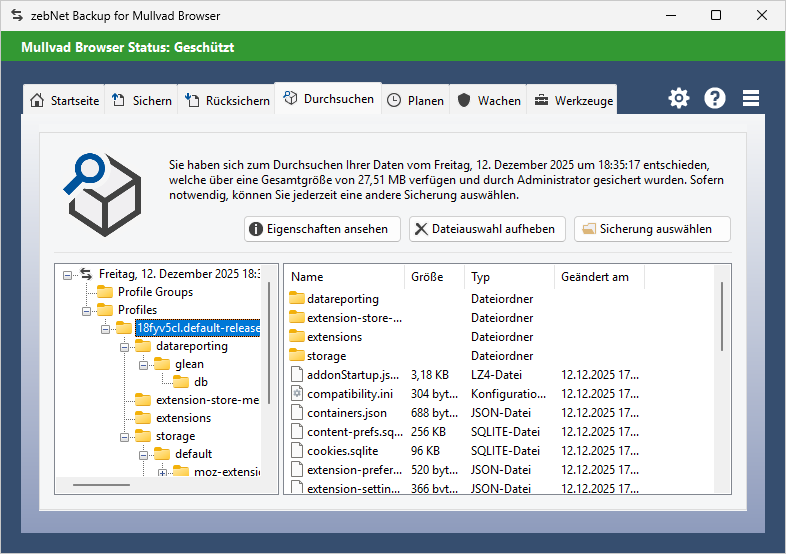Collapse the Profiles tree node
The height and width of the screenshot is (554, 786).
pos(86,310)
